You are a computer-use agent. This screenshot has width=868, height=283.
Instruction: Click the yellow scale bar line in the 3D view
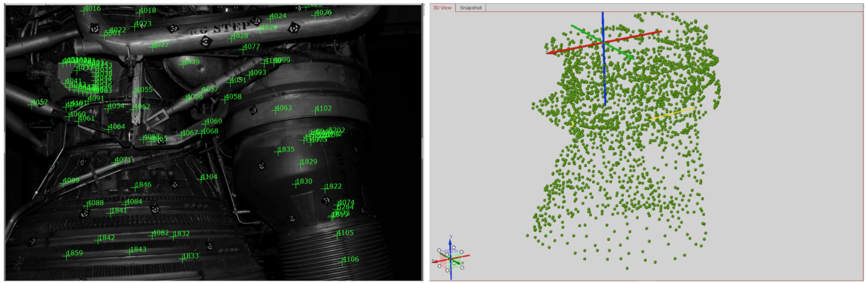click(x=672, y=114)
